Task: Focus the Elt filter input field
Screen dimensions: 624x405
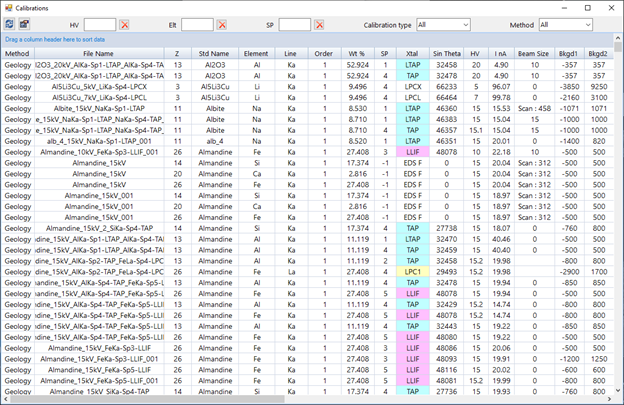Action: [x=197, y=25]
